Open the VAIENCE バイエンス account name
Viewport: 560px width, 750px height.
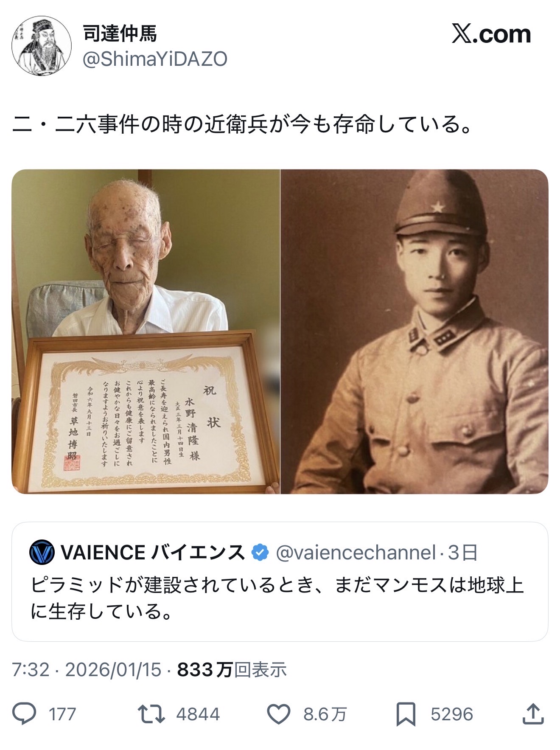pos(153,553)
